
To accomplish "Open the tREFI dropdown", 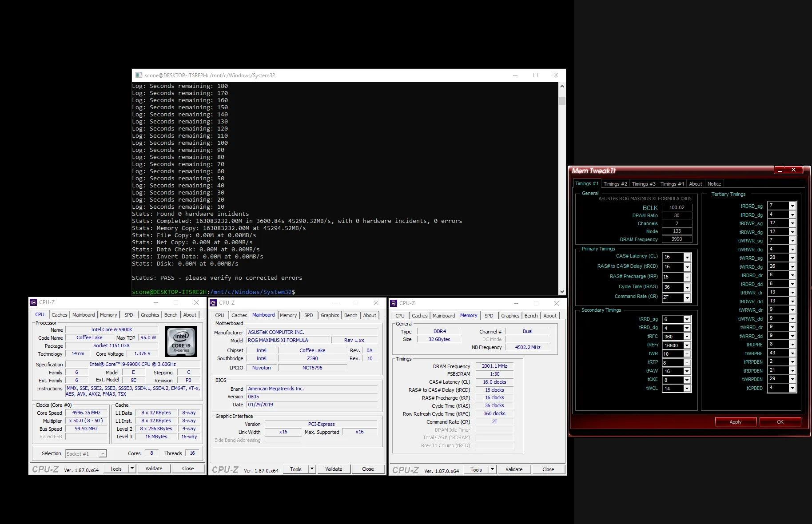I will click(x=687, y=345).
